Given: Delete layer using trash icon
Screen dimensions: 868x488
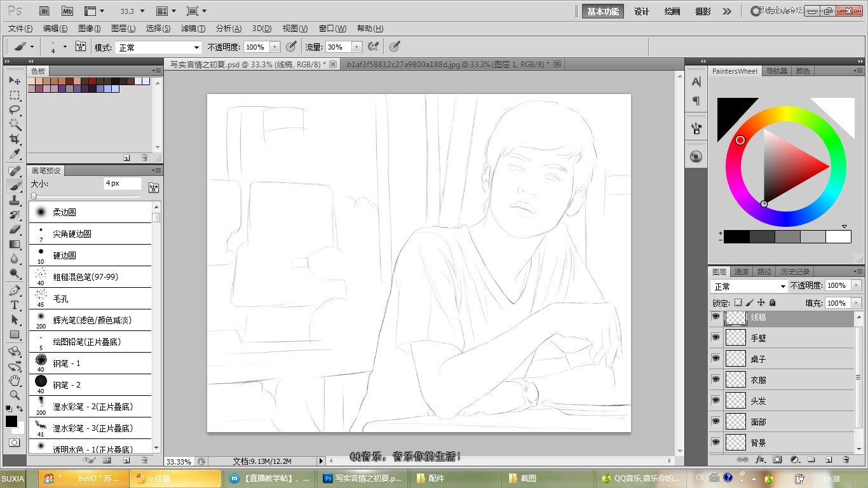Looking at the screenshot, I should (x=846, y=459).
